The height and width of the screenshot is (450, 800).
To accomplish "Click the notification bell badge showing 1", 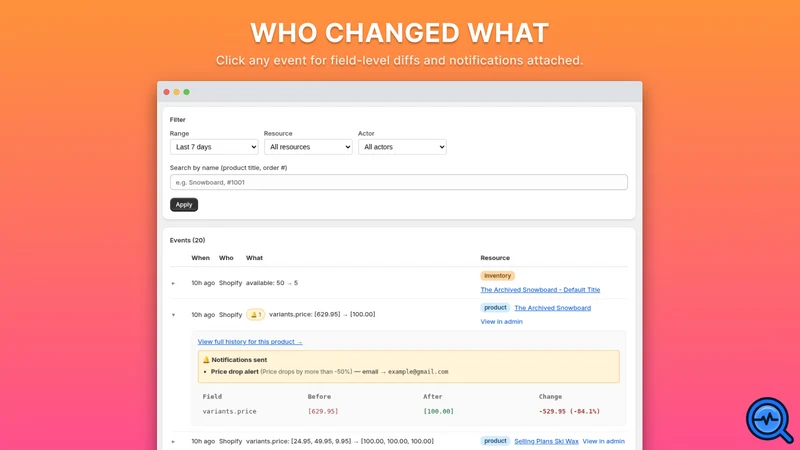I will 256,314.
